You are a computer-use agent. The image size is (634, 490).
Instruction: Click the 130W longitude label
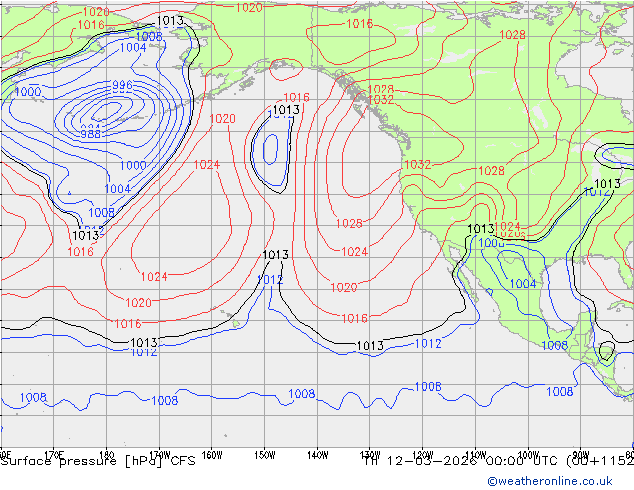click(x=370, y=454)
